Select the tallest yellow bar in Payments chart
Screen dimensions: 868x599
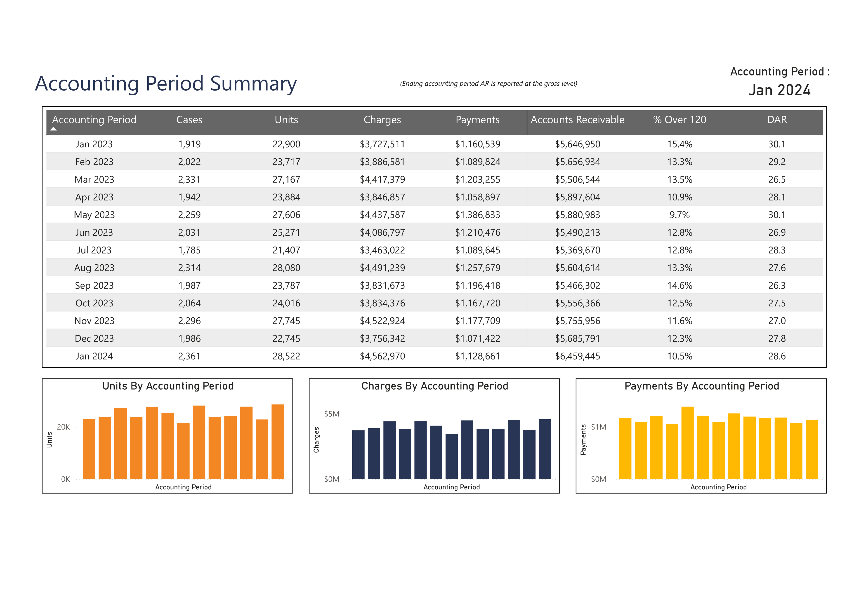tap(687, 442)
